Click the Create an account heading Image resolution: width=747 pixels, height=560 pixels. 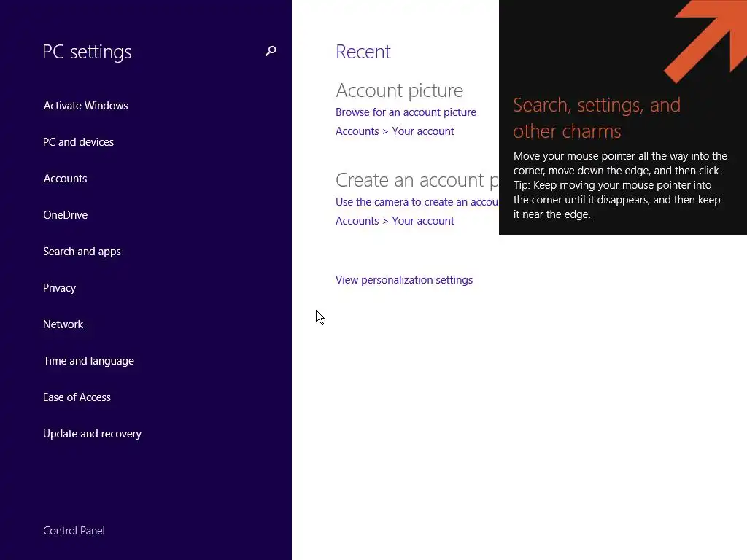click(417, 181)
